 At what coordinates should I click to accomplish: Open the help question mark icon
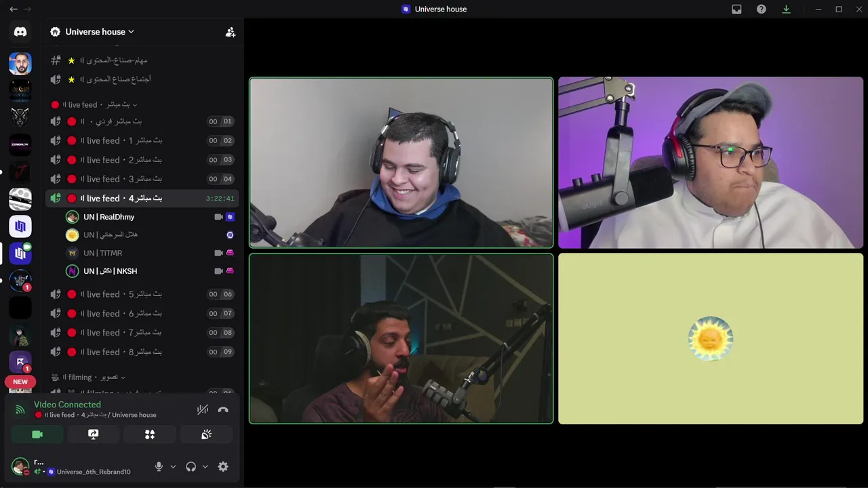[x=762, y=9]
